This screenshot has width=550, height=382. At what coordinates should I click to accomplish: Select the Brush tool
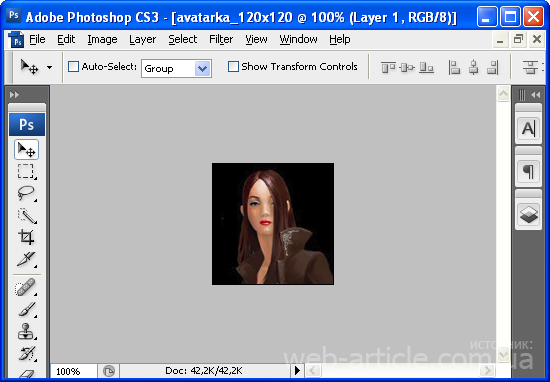tap(26, 309)
